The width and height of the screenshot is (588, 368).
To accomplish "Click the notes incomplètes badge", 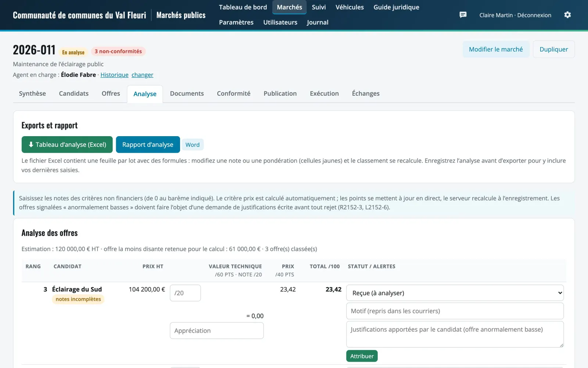I will click(78, 299).
